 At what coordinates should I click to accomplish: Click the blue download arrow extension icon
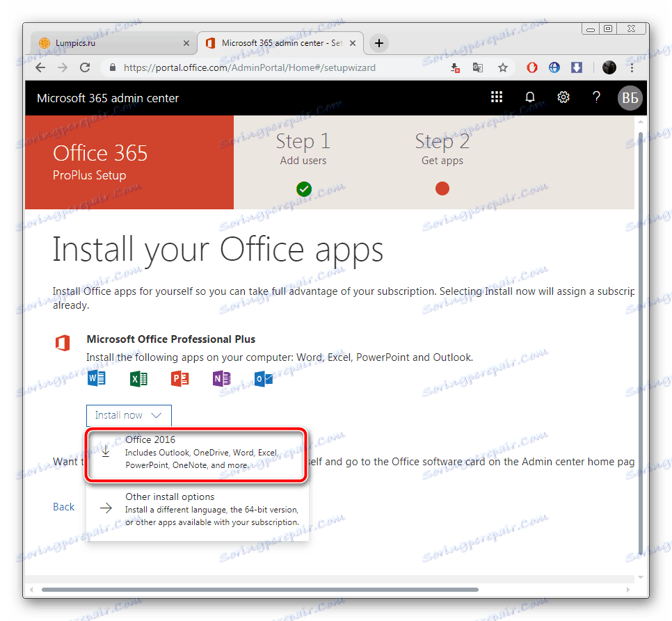coord(577,67)
